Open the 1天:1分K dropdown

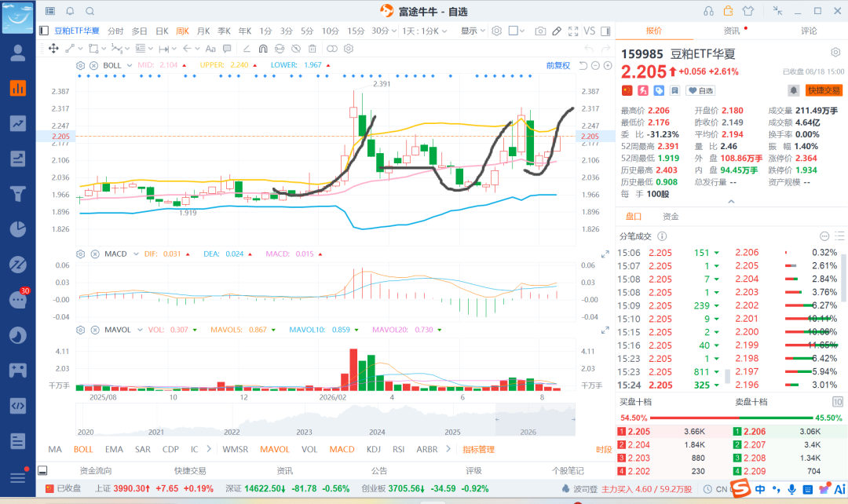coord(425,31)
